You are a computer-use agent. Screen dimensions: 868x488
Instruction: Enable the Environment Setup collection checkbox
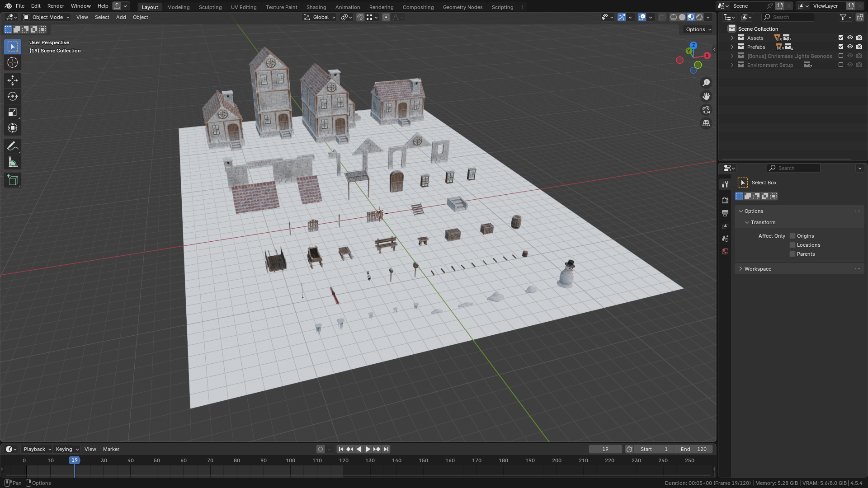click(841, 65)
